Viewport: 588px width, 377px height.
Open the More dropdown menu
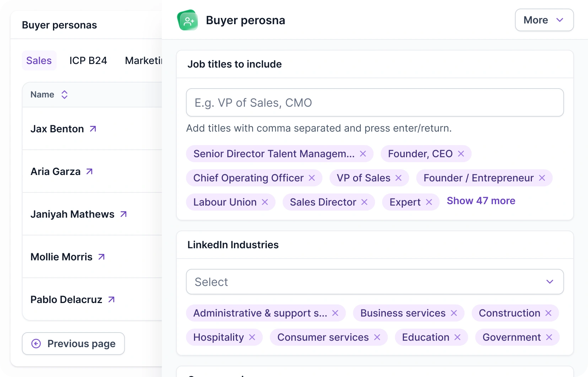(544, 20)
